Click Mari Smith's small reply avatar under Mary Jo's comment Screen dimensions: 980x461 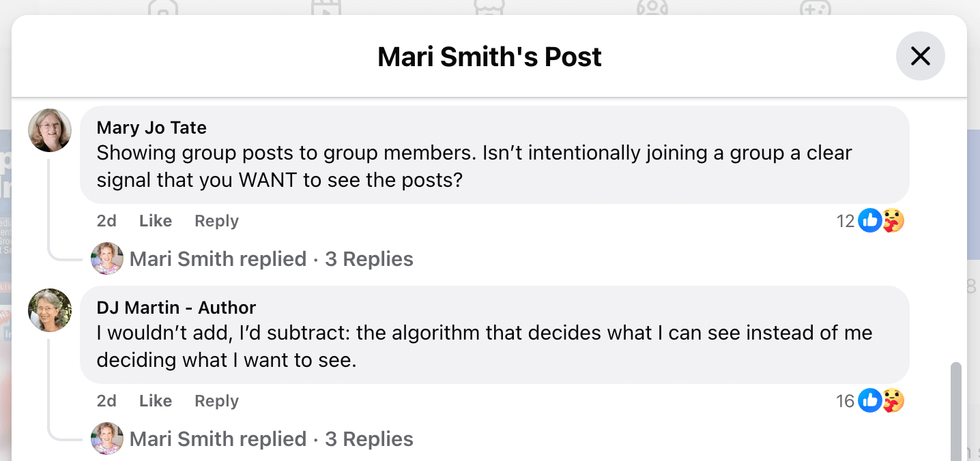(107, 258)
